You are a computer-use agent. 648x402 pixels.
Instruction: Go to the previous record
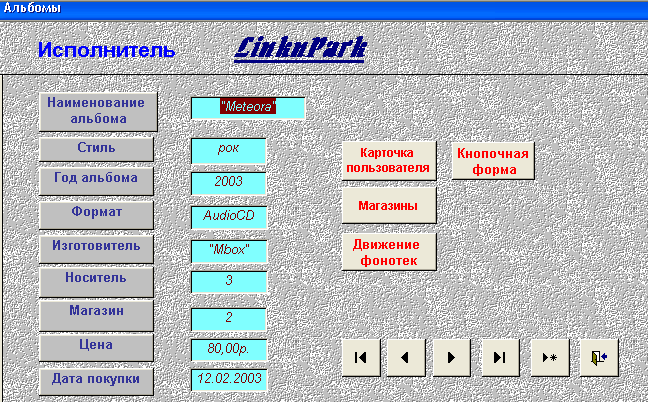click(406, 357)
